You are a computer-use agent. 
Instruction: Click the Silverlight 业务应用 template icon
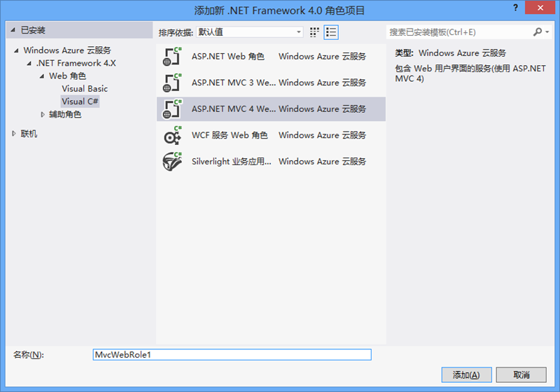172,162
